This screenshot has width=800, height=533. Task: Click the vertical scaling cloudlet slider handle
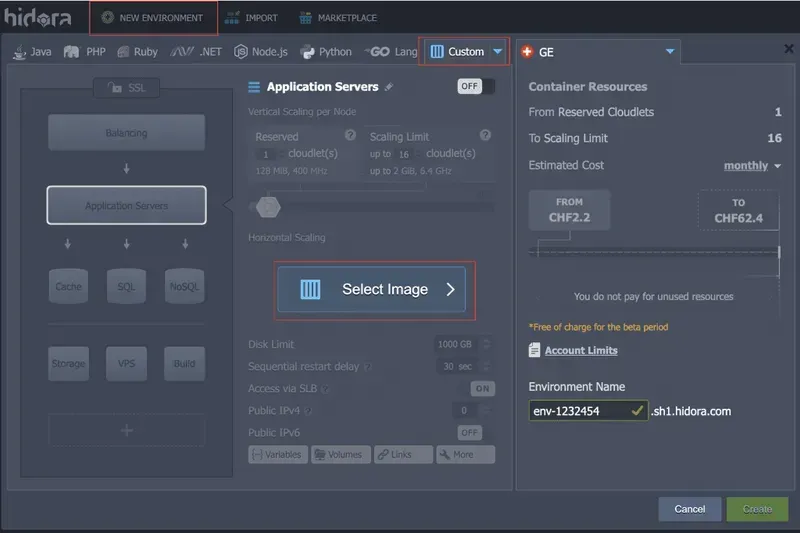[x=268, y=207]
